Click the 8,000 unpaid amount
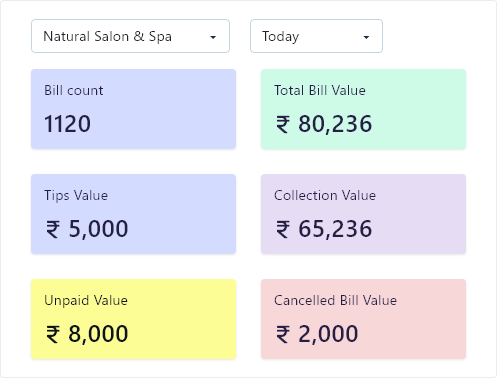 point(98,334)
